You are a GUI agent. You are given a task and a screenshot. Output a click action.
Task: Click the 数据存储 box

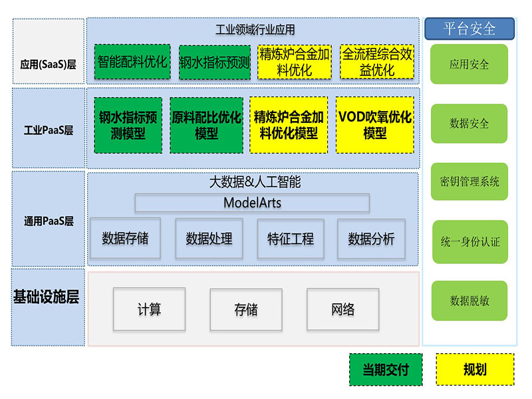click(x=125, y=238)
